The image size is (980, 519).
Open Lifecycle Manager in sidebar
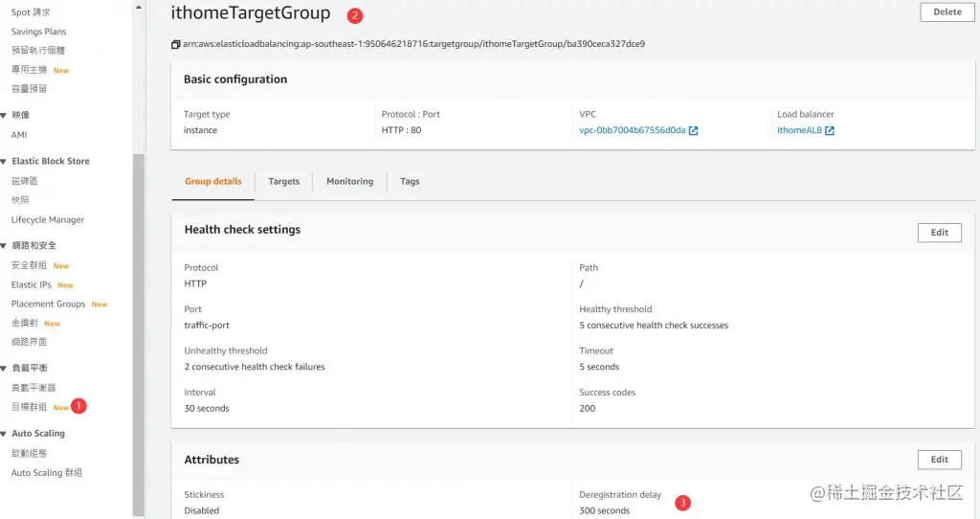point(48,220)
